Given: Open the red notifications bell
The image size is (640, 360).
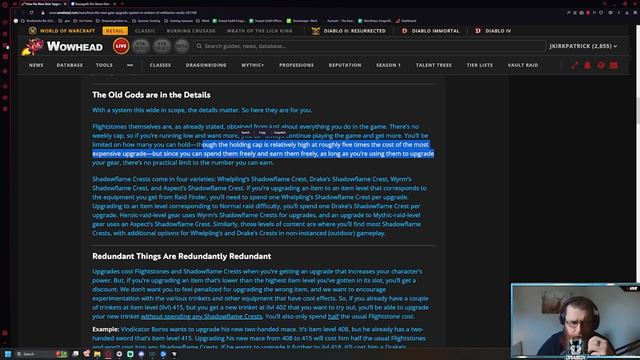Looking at the screenshot, I should [x=587, y=65].
